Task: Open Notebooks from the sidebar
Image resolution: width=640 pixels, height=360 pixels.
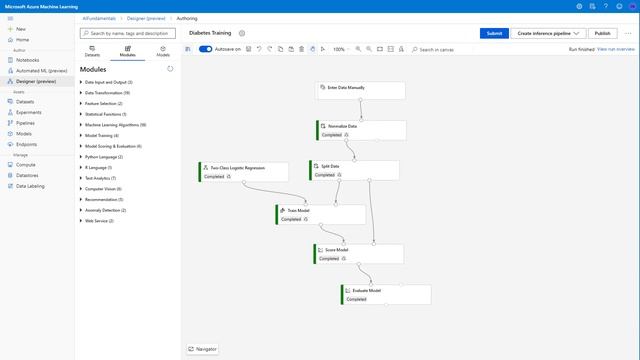Action: point(24,60)
